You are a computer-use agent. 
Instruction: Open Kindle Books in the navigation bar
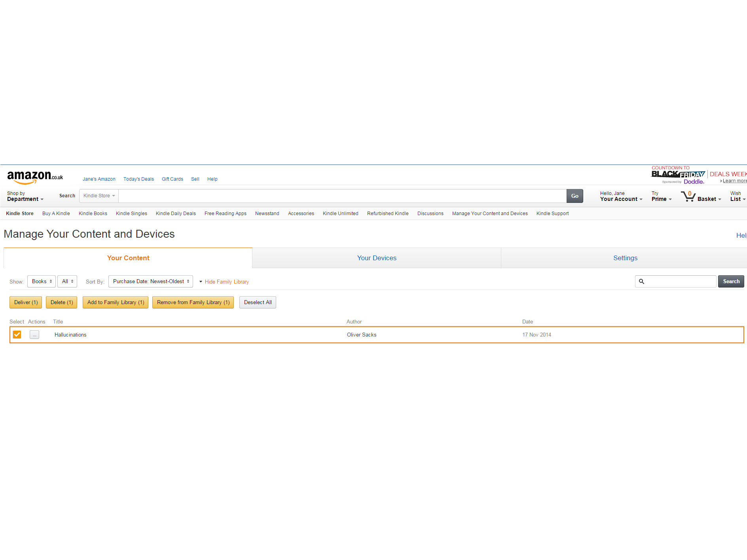click(93, 214)
